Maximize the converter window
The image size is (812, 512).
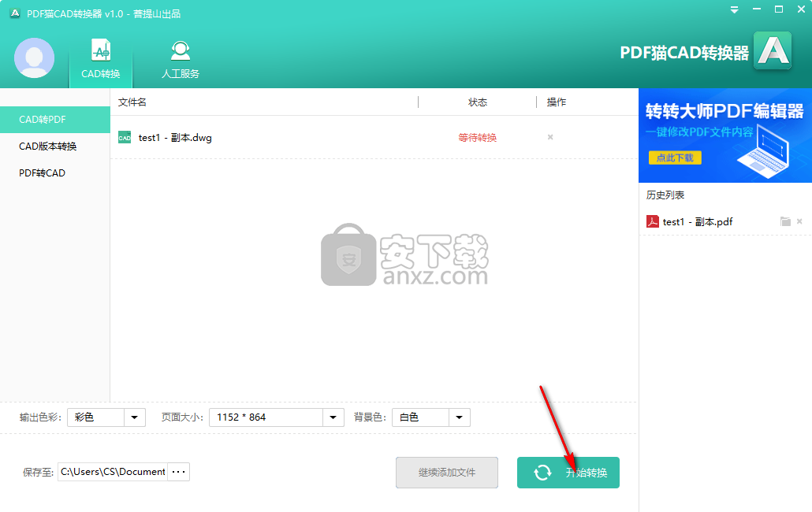click(779, 9)
